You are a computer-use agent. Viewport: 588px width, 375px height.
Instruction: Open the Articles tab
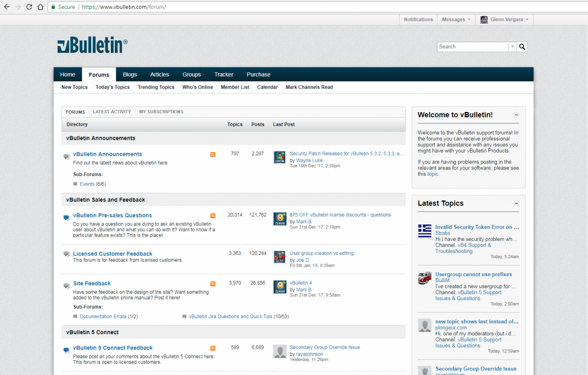pos(159,75)
